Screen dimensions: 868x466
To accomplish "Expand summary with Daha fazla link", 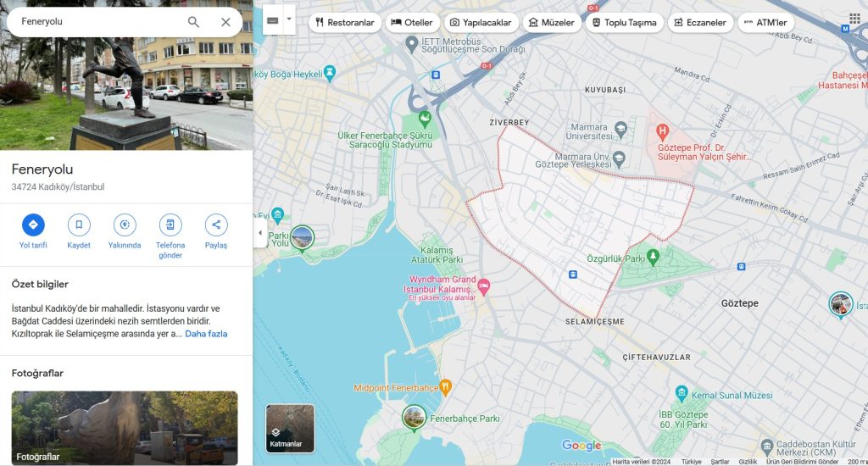I will click(206, 334).
